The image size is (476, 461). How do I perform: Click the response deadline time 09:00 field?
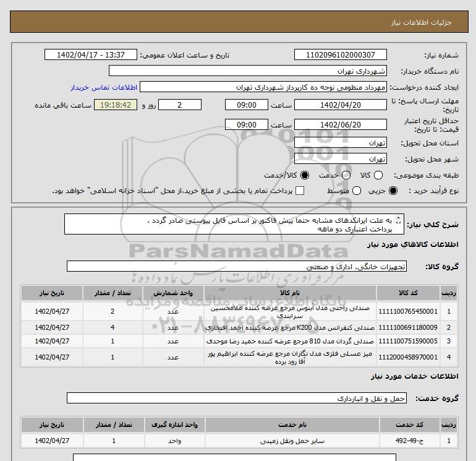tap(247, 105)
